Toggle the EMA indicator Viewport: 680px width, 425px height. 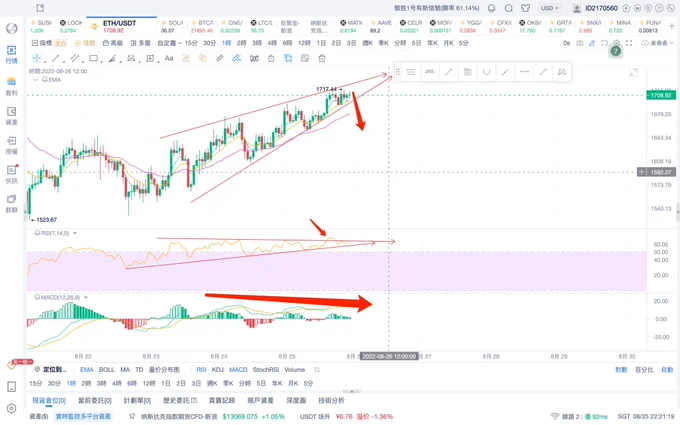(x=87, y=369)
